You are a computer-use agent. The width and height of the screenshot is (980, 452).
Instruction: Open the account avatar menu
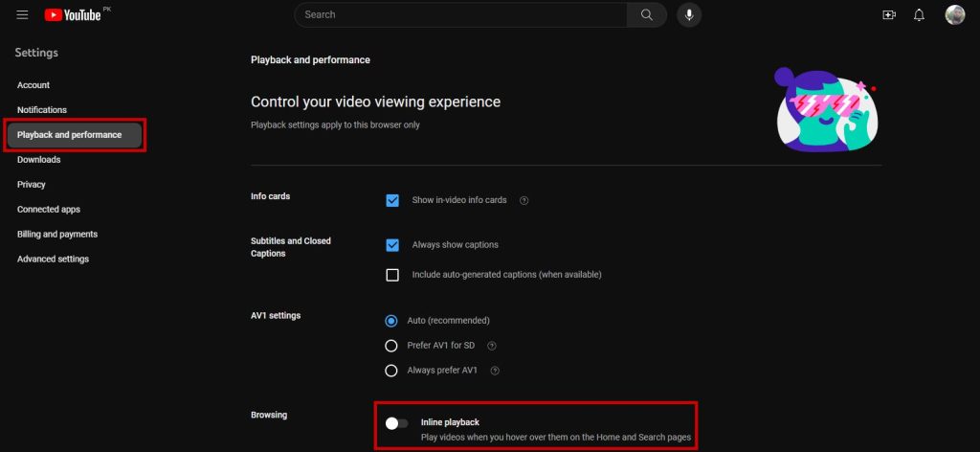pyautogui.click(x=954, y=15)
